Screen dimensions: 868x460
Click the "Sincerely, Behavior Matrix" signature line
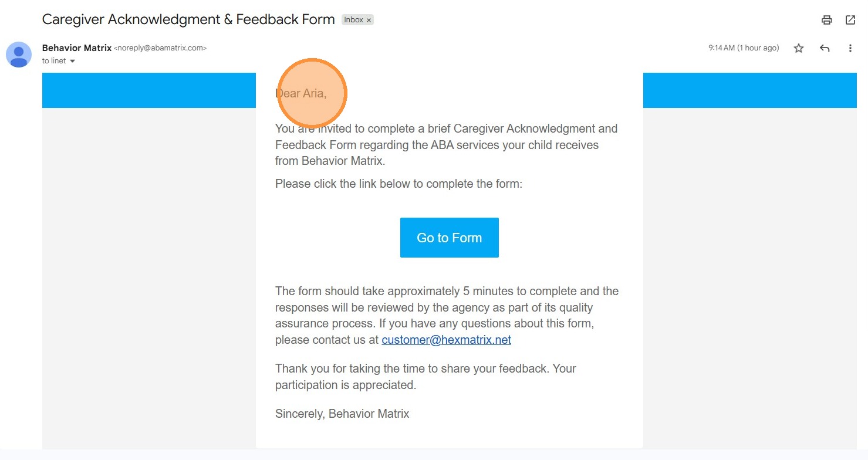coord(342,414)
